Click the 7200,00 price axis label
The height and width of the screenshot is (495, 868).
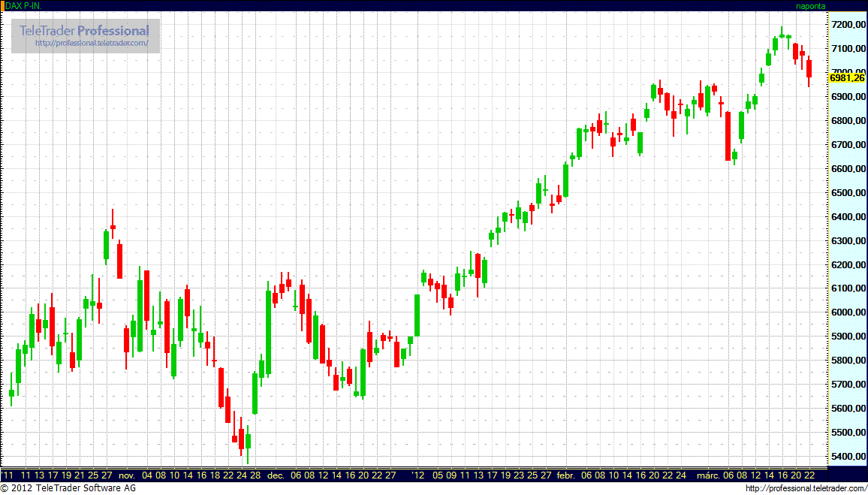click(x=847, y=25)
